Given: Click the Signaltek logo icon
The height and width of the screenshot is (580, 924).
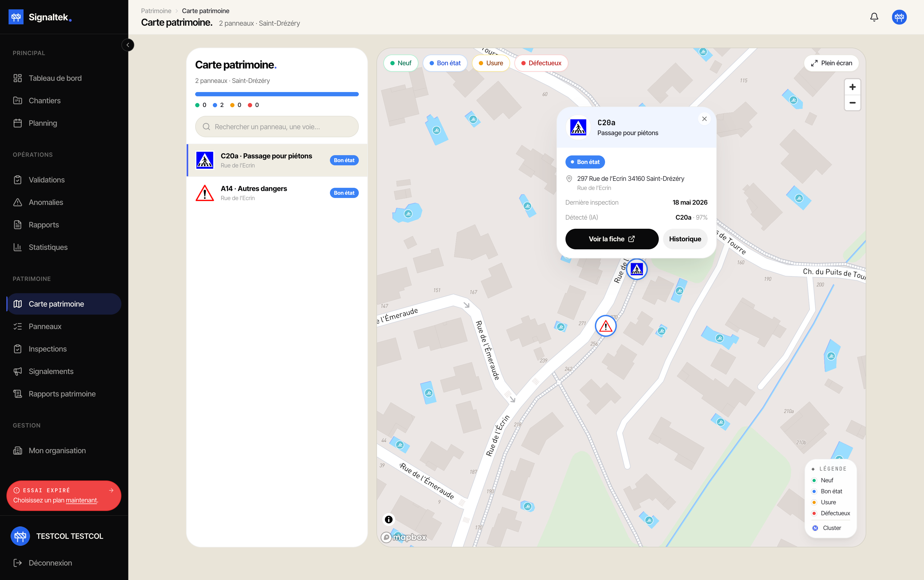Looking at the screenshot, I should tap(16, 17).
